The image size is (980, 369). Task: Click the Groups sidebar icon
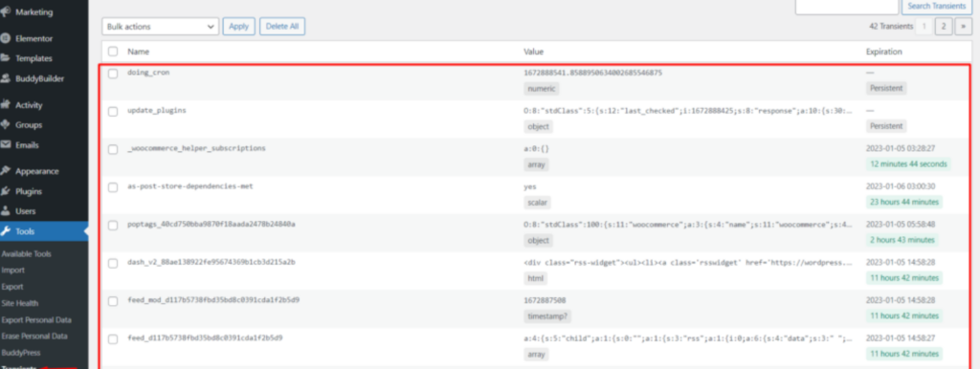point(6,125)
